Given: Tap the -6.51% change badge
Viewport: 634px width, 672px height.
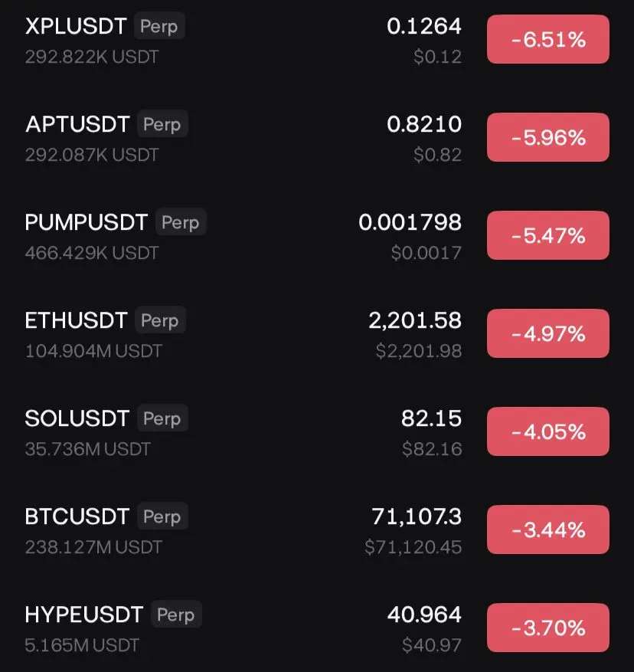Looking at the screenshot, I should (x=547, y=40).
